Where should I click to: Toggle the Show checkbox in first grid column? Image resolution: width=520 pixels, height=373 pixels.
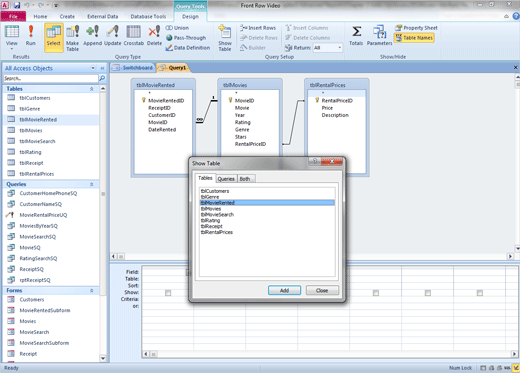[168, 293]
